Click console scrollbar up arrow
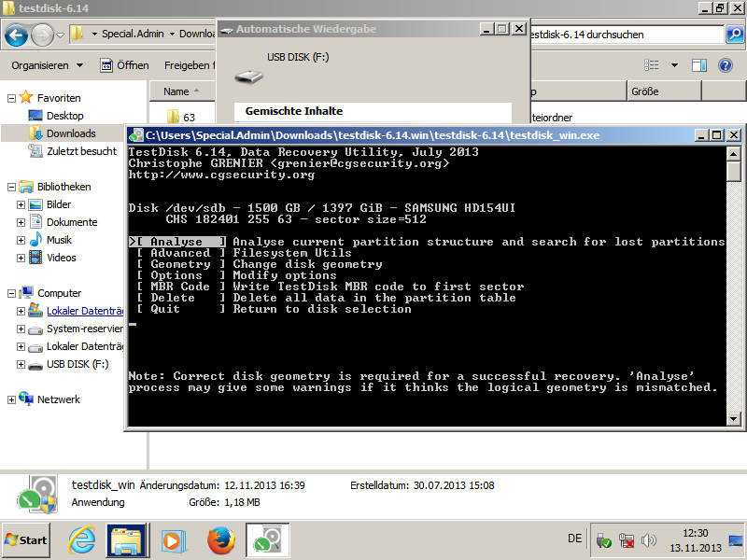 733,153
